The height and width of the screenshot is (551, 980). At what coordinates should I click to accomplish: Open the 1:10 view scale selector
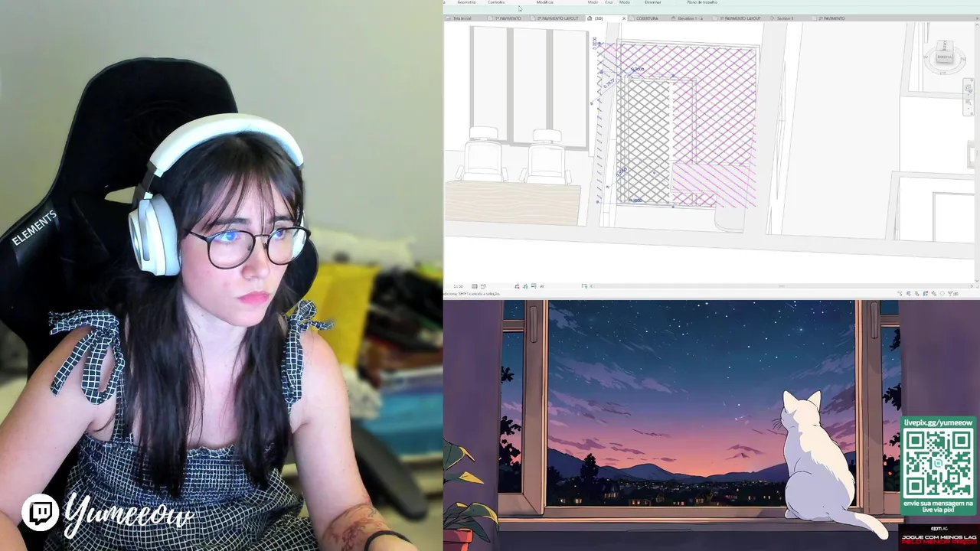pos(458,286)
